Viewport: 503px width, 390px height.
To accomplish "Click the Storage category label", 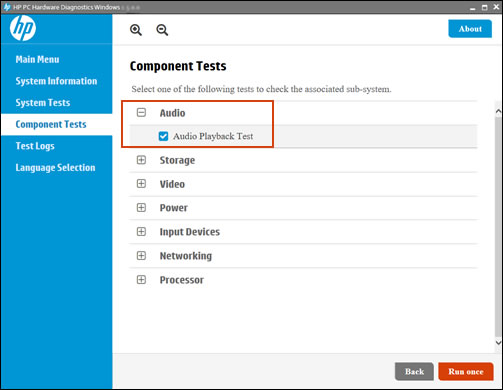I will tap(177, 160).
